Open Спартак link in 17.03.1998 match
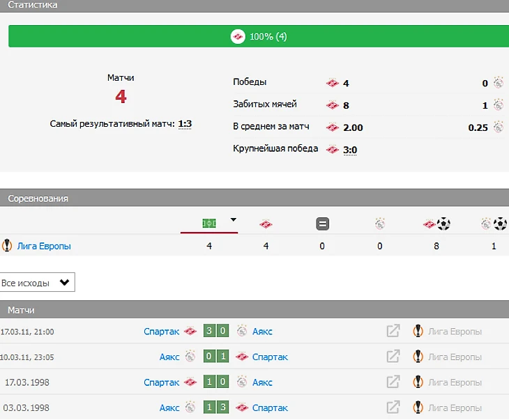The width and height of the screenshot is (509, 420). point(161,382)
